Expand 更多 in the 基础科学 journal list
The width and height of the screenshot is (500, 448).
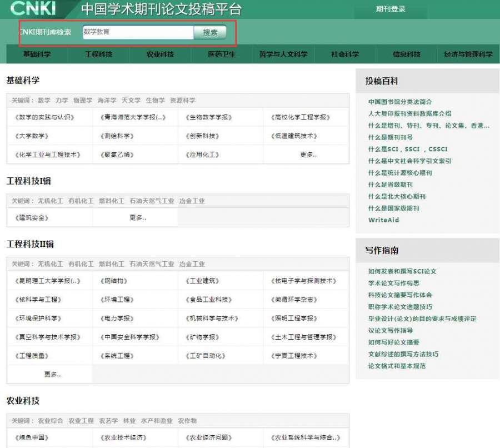click(x=308, y=155)
